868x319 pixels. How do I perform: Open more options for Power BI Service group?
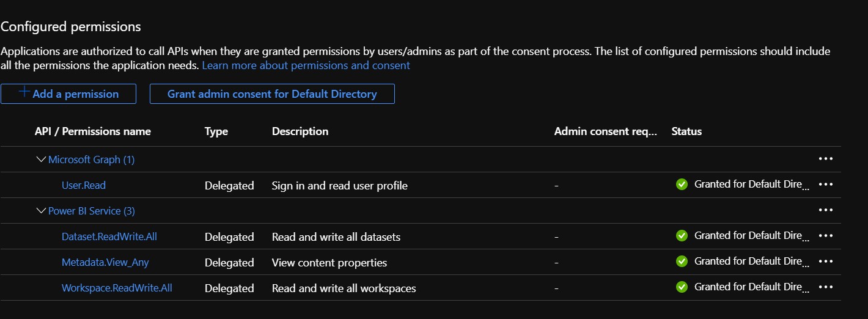[825, 210]
